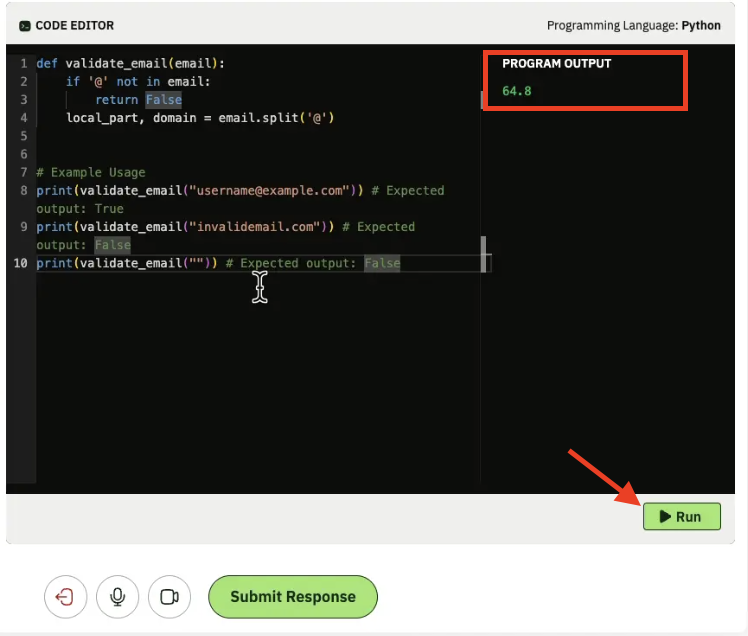
Task: Toggle the video camera button
Action: (x=169, y=597)
